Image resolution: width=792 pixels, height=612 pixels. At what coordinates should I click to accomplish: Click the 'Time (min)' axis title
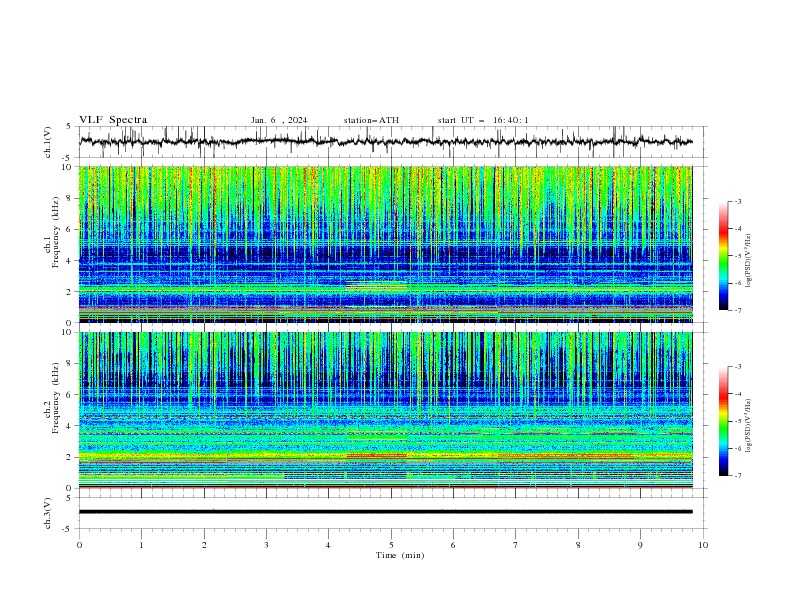click(x=400, y=555)
